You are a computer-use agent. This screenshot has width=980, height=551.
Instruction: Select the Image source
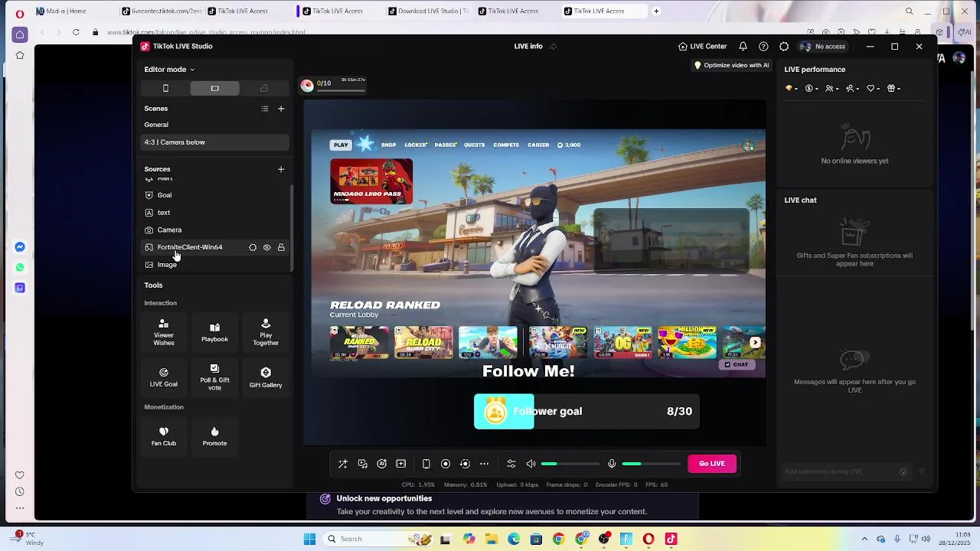215,265
